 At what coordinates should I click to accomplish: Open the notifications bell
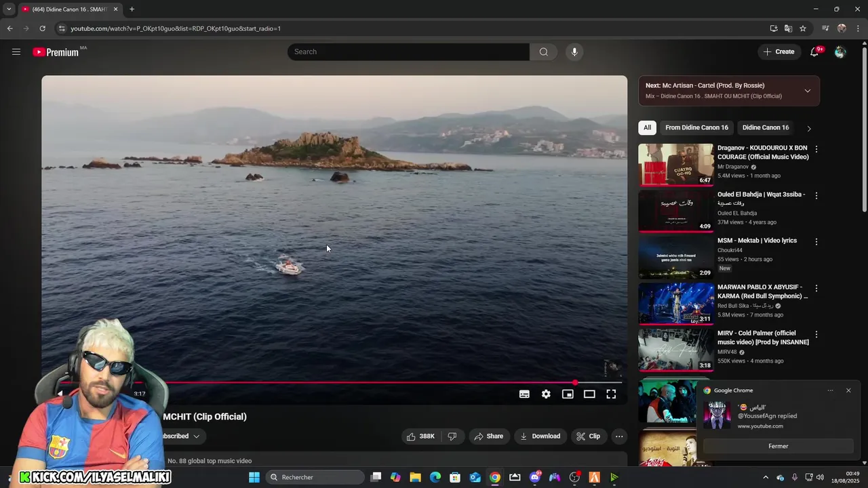click(x=814, y=52)
